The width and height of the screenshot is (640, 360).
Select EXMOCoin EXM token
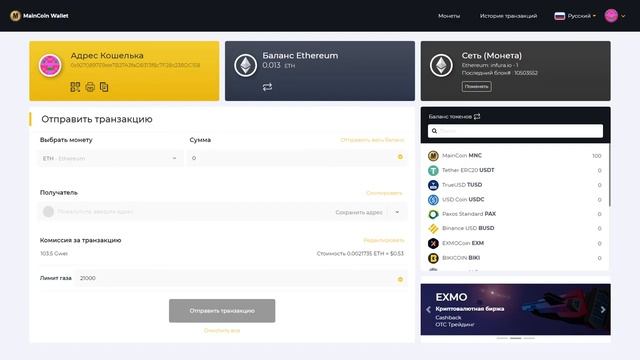(x=515, y=243)
